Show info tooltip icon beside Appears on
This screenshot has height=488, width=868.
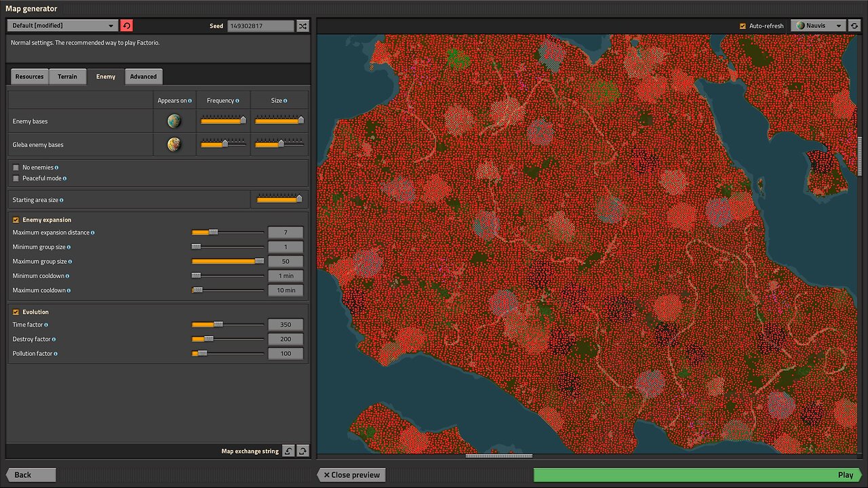(x=190, y=101)
